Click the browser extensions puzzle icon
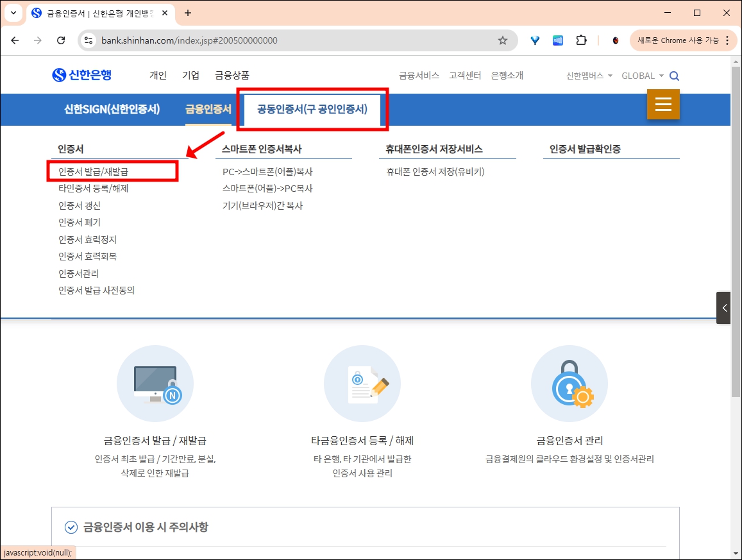742x560 pixels. tap(581, 40)
